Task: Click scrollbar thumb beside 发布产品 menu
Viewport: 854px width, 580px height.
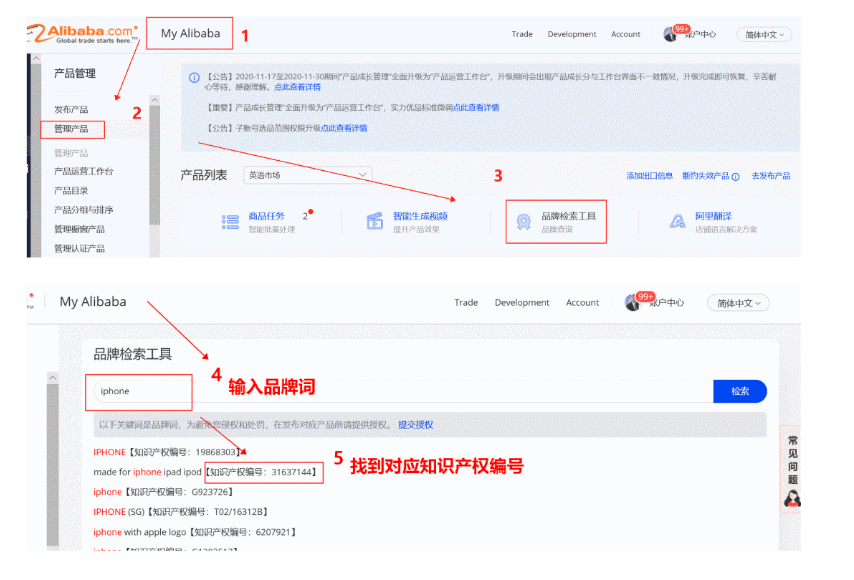Action: [x=155, y=165]
